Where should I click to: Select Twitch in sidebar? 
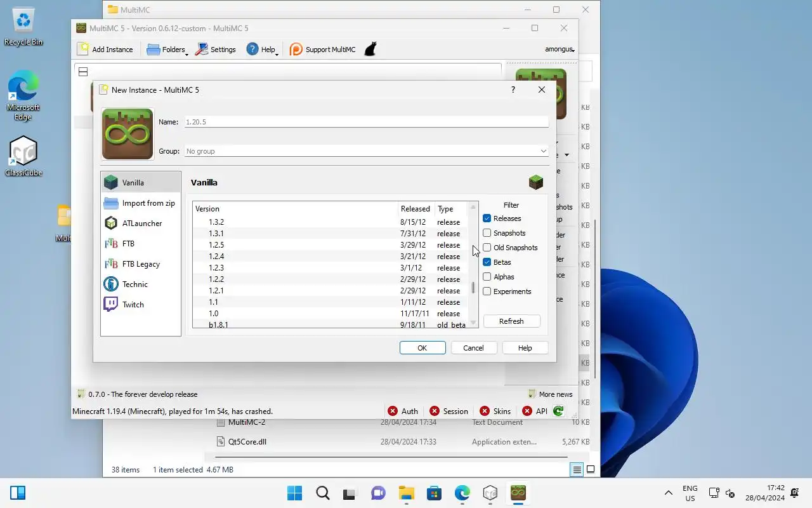coord(141,304)
